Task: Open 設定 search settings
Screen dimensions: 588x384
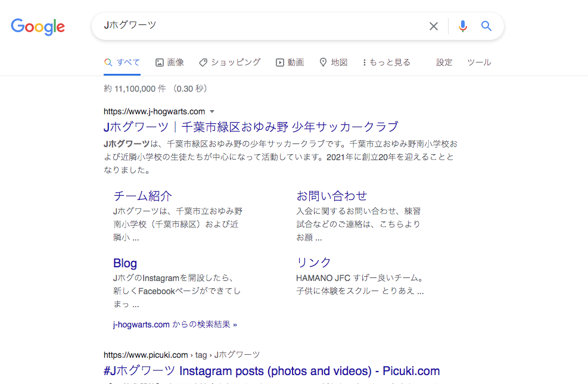Action: [444, 62]
